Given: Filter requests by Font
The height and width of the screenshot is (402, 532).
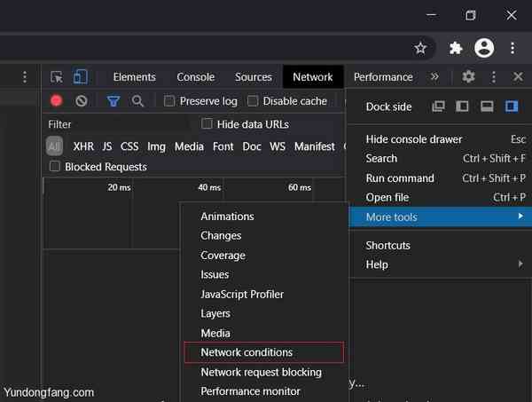Looking at the screenshot, I should (x=223, y=146).
